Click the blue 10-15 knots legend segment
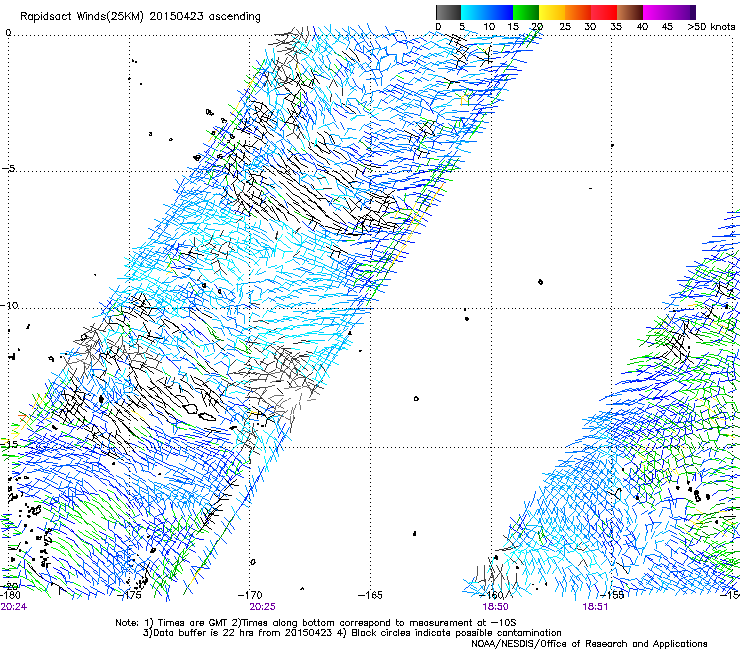 pyautogui.click(x=500, y=12)
